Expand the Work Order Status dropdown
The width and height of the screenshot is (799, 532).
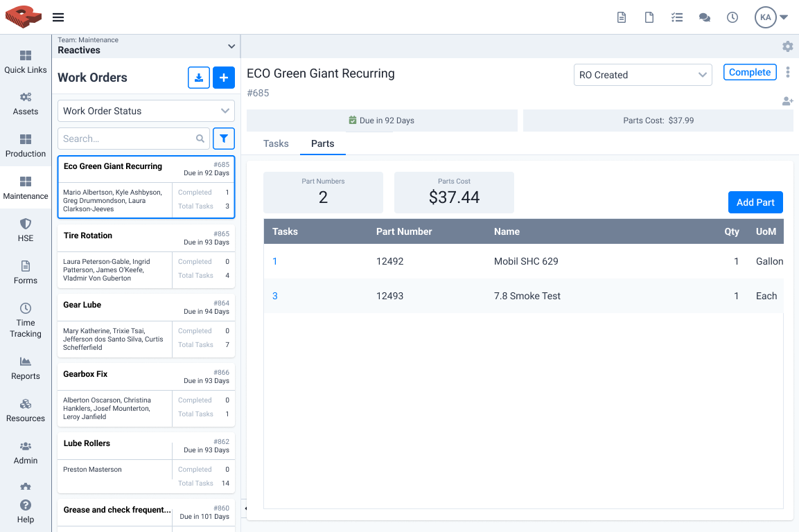[146, 111]
